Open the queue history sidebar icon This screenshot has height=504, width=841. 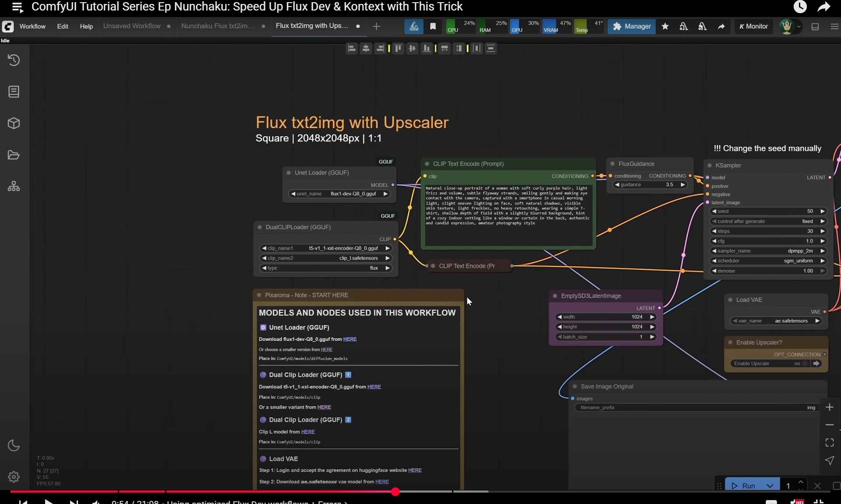pos(14,60)
